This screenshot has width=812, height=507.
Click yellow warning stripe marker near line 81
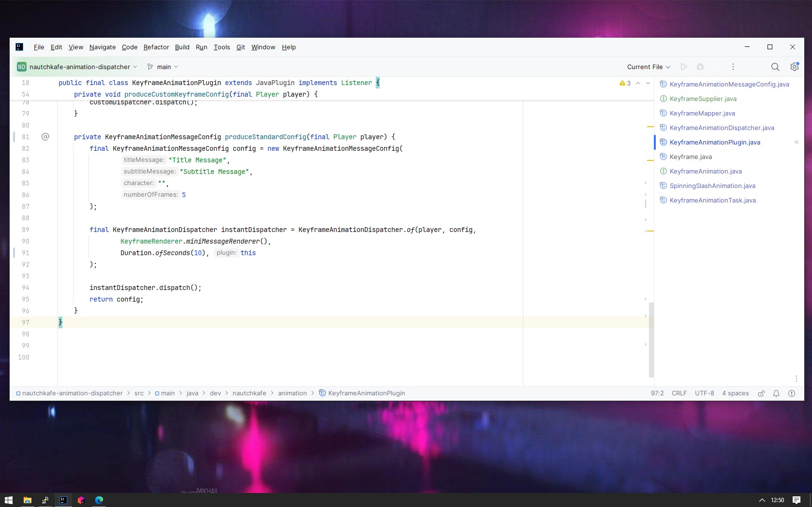point(650,127)
